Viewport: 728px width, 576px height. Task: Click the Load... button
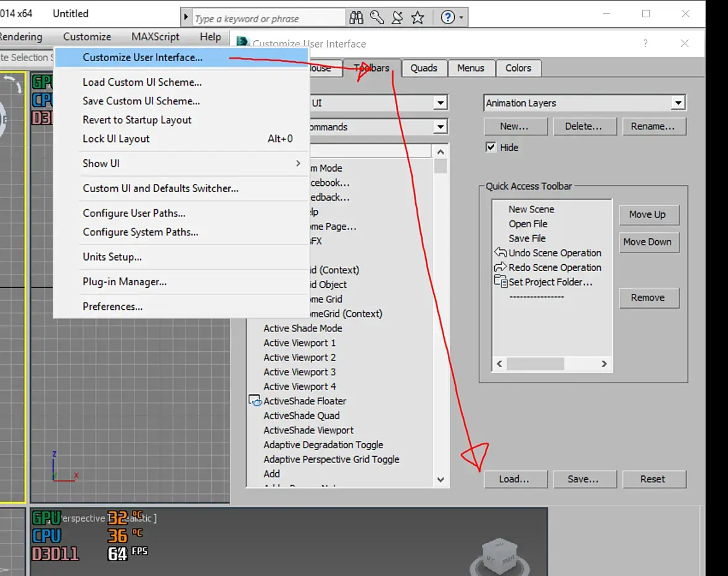click(x=515, y=479)
